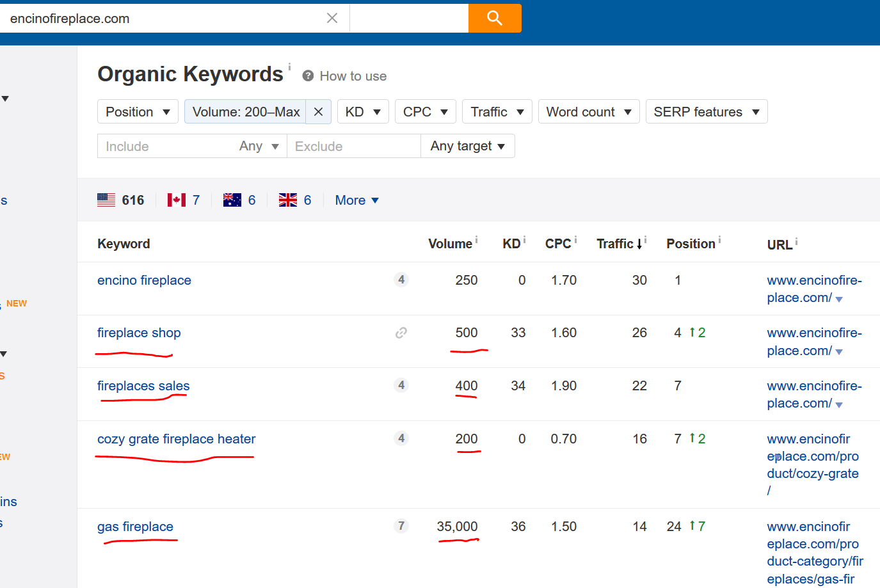Image resolution: width=880 pixels, height=588 pixels.
Task: Open cozy grate fireplace heater keyword
Action: coord(176,439)
